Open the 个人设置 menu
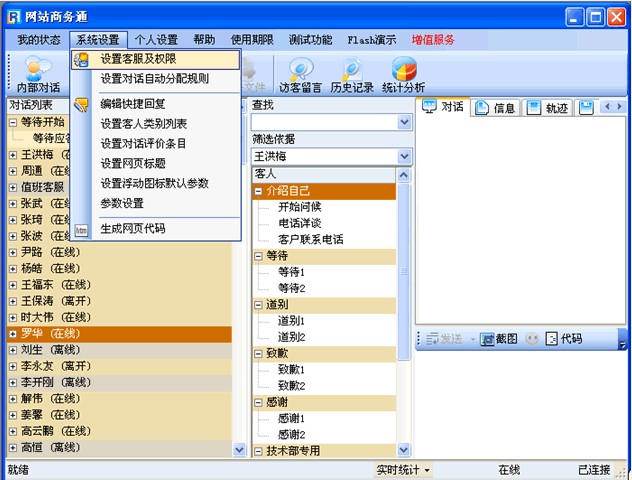632x480 pixels. [x=156, y=40]
